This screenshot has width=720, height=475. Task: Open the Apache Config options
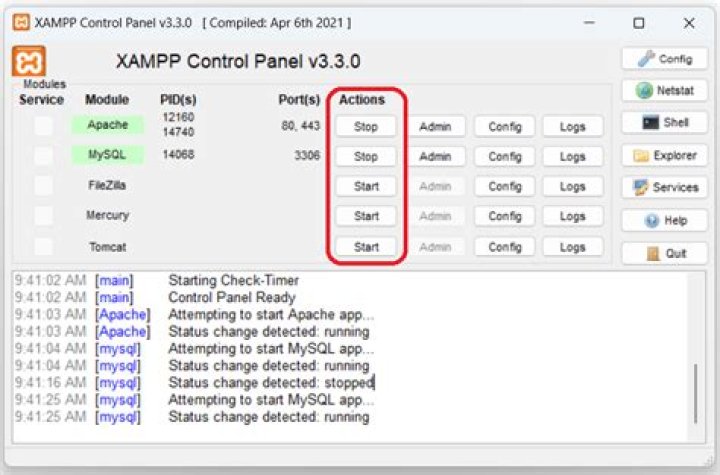[x=504, y=127]
